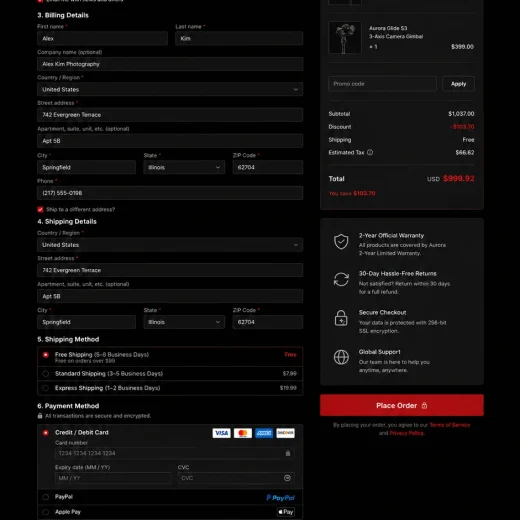Select PayPal payment method

(46, 497)
